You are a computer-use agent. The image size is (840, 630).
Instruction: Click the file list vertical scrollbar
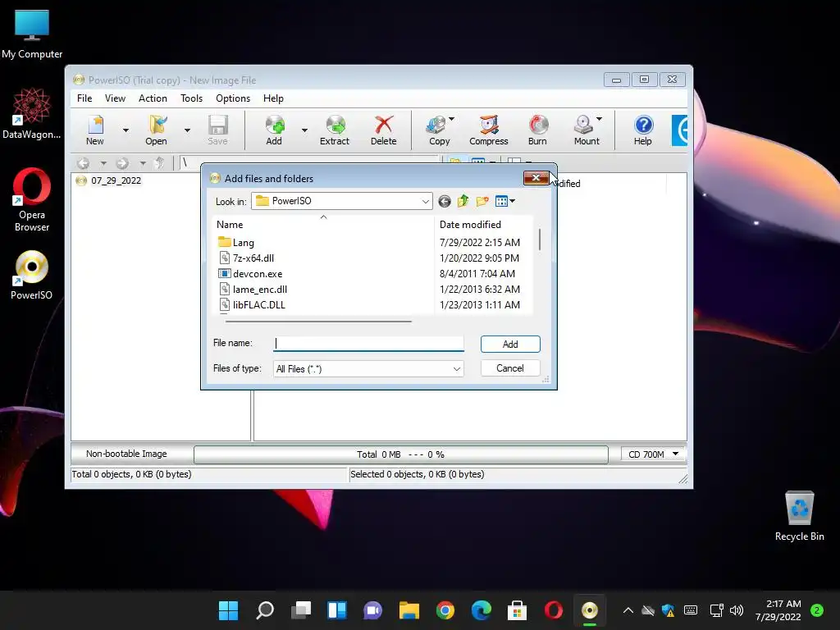click(540, 240)
